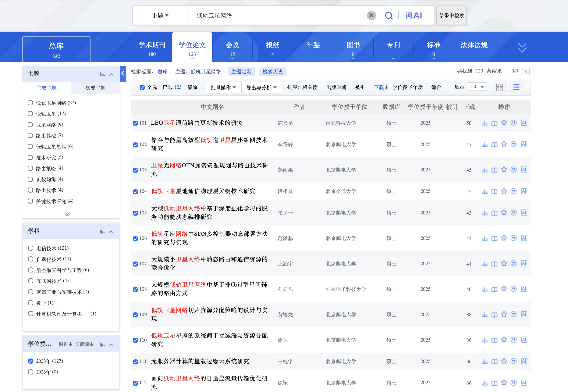Image resolution: width=568 pixels, height=392 pixels.
Task: Expand more database categories chevron
Action: point(522,47)
